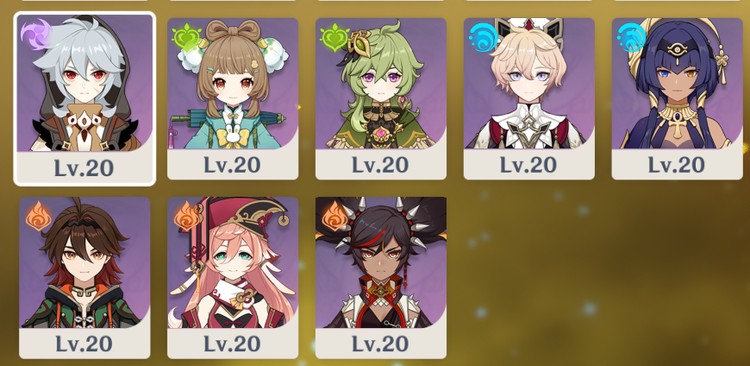Click the Lv.20 label under the pink-haired girl
Image resolution: width=750 pixels, height=366 pixels.
[232, 344]
